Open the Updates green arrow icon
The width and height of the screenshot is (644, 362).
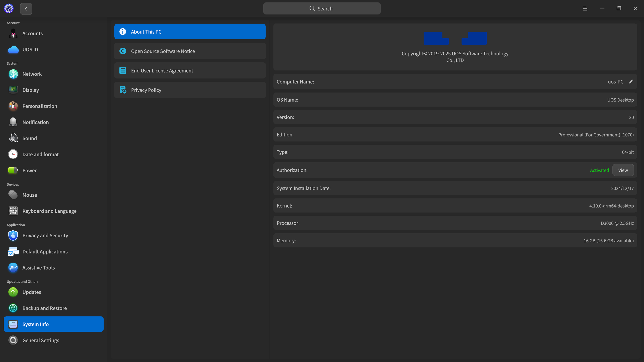[x=13, y=292]
